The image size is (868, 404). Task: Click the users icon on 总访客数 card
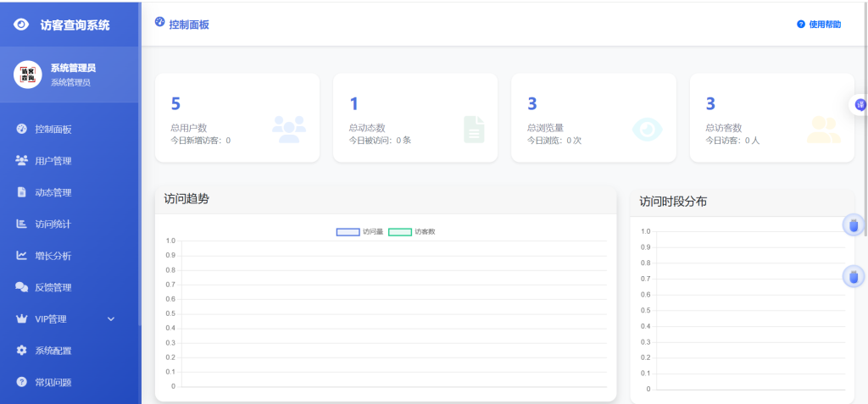(824, 129)
